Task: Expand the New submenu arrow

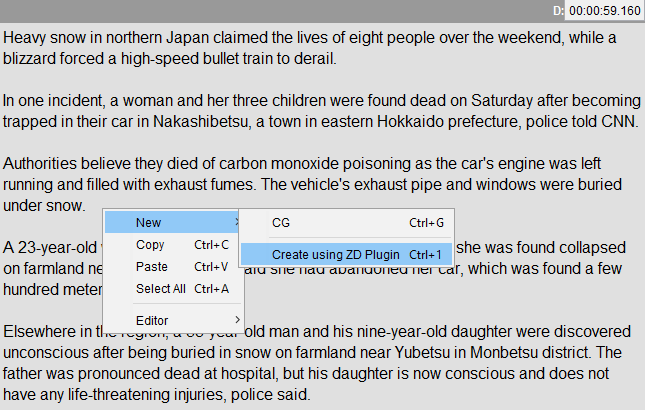Action: click(236, 222)
